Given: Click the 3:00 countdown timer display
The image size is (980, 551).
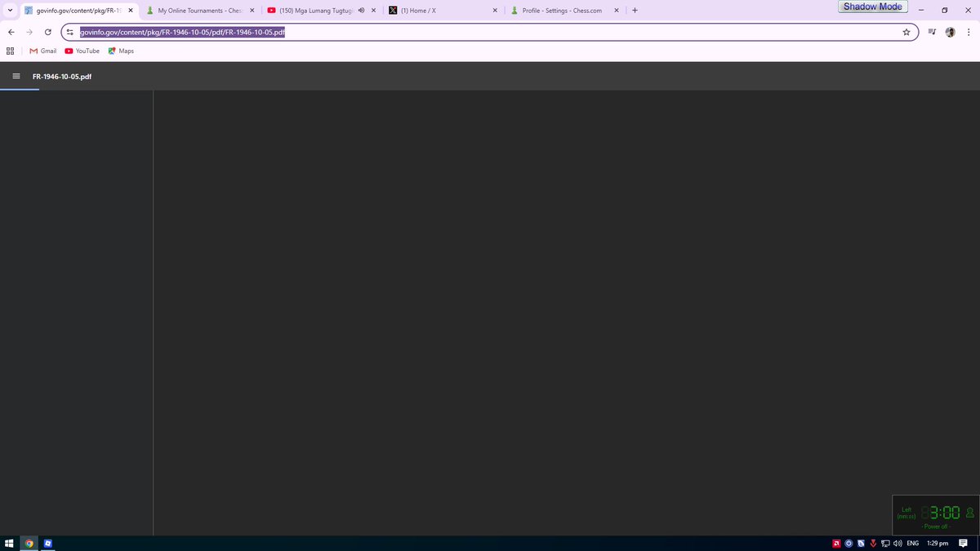Looking at the screenshot, I should 942,513.
